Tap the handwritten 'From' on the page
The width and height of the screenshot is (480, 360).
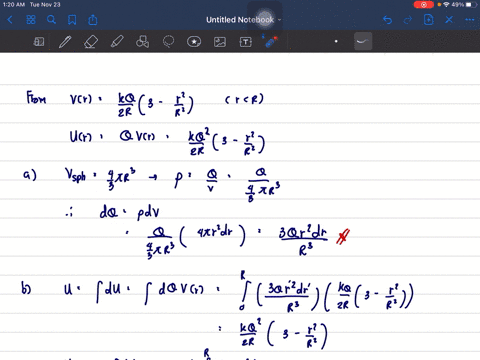(36, 98)
